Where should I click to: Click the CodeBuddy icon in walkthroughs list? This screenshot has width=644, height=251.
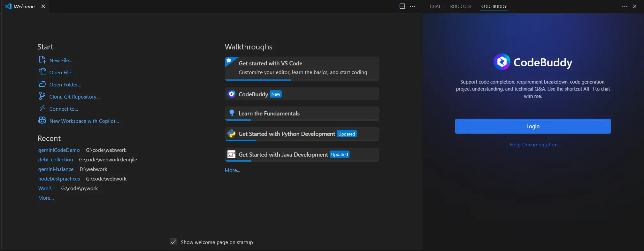point(232,94)
